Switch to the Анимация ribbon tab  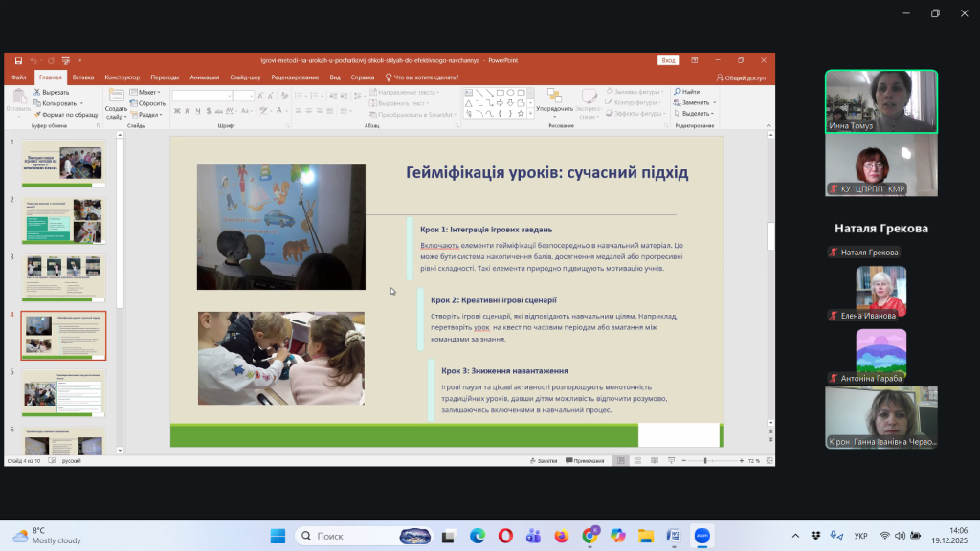204,77
